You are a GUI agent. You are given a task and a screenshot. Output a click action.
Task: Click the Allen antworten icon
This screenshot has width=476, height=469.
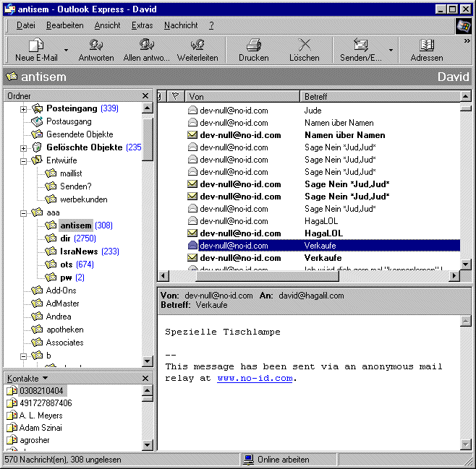pyautogui.click(x=147, y=46)
